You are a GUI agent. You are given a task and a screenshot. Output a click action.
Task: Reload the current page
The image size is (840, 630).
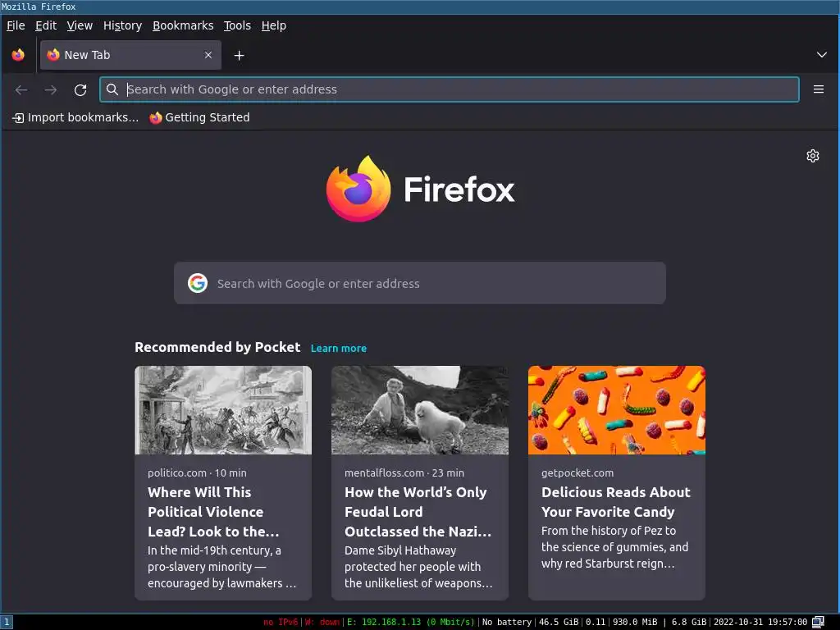click(80, 90)
